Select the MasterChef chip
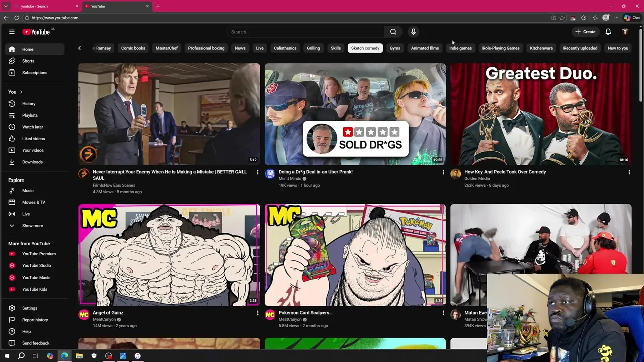The width and height of the screenshot is (644, 362). (x=167, y=48)
